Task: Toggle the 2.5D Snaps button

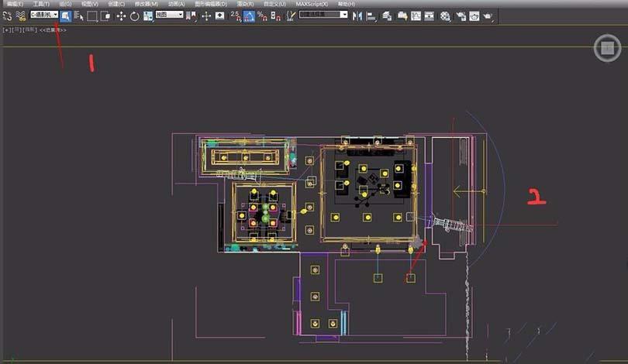Action: tap(236, 16)
